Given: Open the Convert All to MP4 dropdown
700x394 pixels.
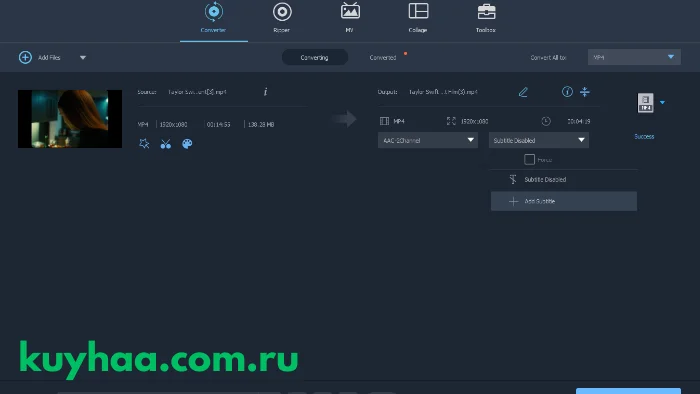Looking at the screenshot, I should tap(634, 57).
